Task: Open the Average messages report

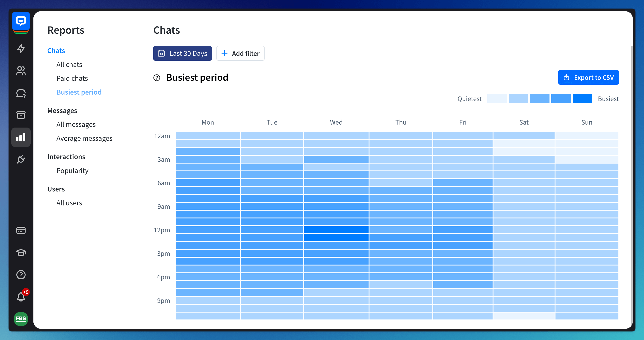Action: [84, 138]
